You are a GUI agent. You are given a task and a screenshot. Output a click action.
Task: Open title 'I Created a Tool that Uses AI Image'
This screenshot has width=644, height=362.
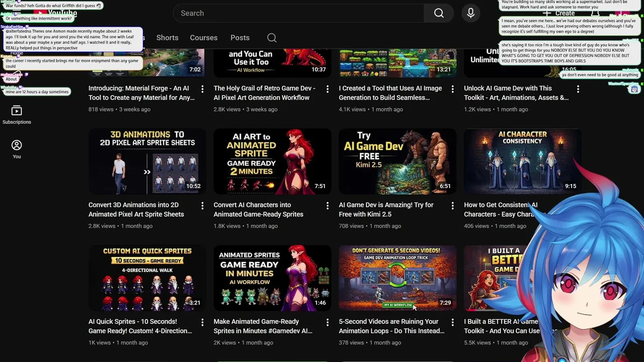click(x=390, y=93)
